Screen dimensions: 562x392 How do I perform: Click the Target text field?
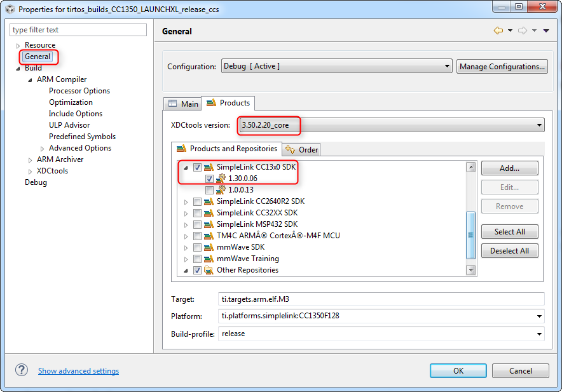click(381, 299)
